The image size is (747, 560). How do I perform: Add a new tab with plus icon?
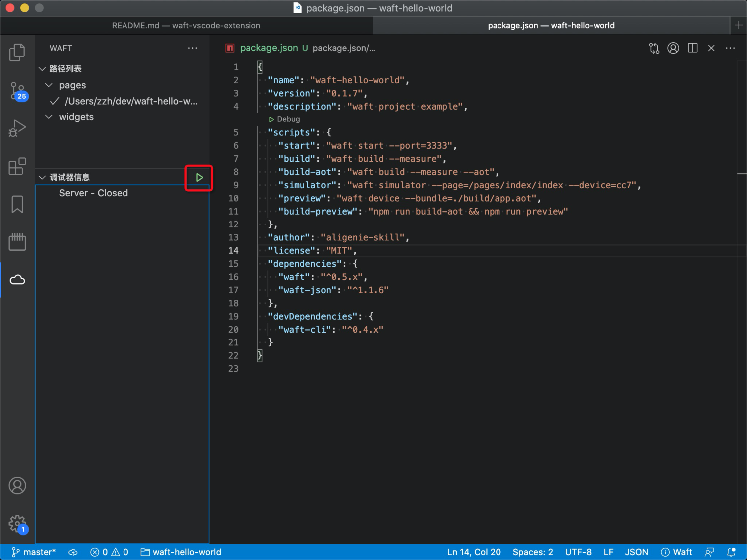739,25
